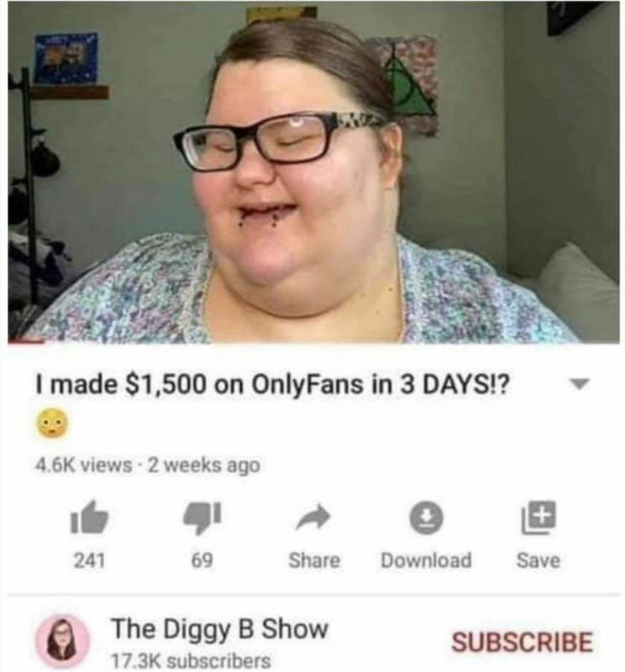Viewport: 625px width, 672px height.
Task: Click the red video progress bar
Action: click(26, 342)
